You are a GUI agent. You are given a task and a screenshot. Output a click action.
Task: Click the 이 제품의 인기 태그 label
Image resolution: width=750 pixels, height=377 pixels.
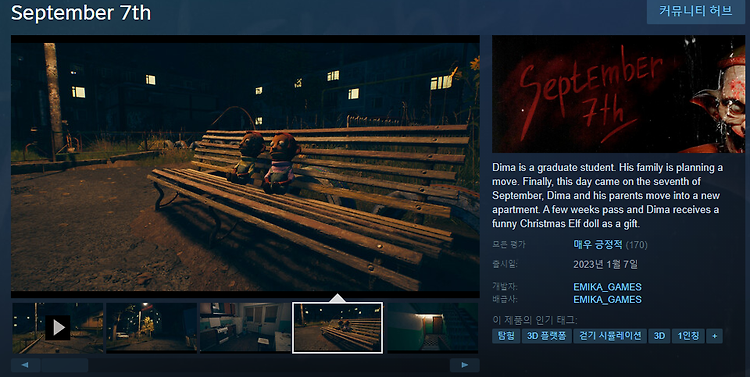pos(535,320)
